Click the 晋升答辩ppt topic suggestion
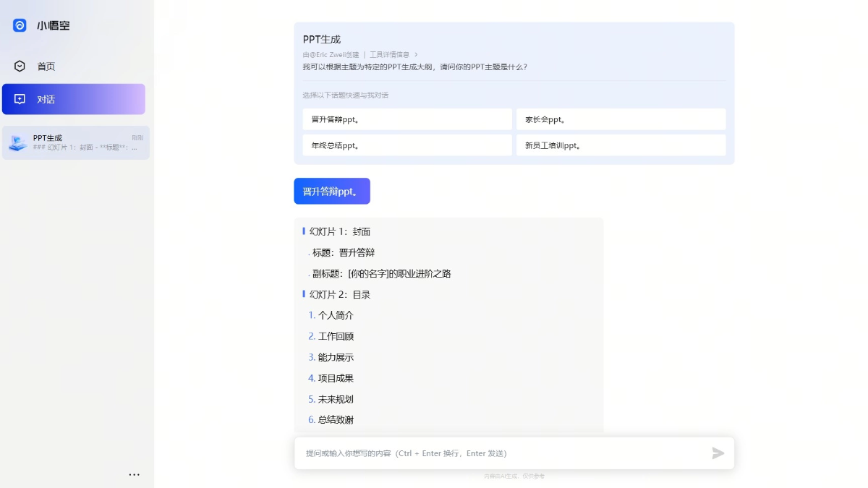868x488 pixels. point(407,119)
